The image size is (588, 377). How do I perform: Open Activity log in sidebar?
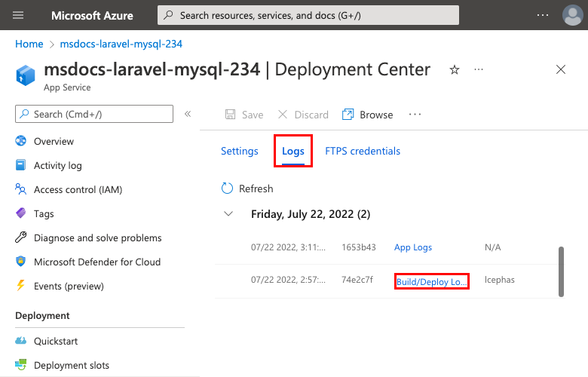pyautogui.click(x=57, y=165)
